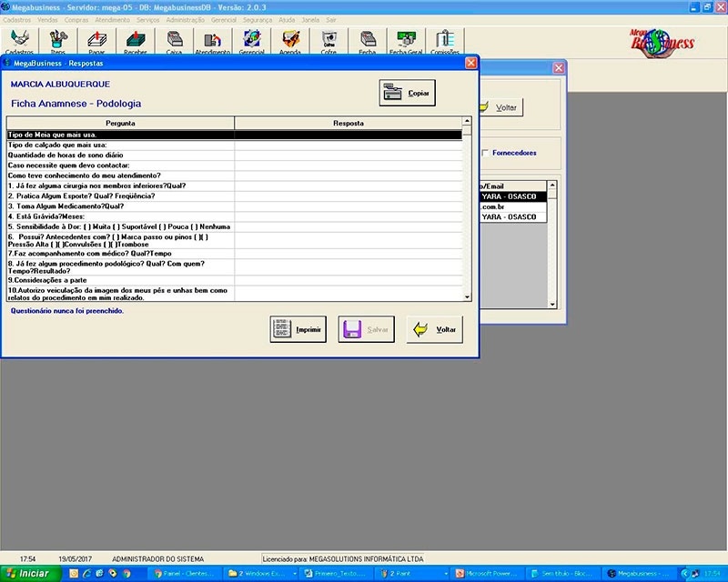Click the Voltar button with yellow arrow
The image size is (728, 582).
pos(434,329)
